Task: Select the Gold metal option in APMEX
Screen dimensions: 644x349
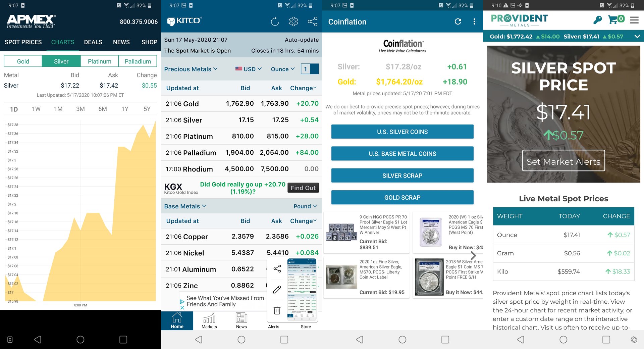Action: tap(23, 61)
